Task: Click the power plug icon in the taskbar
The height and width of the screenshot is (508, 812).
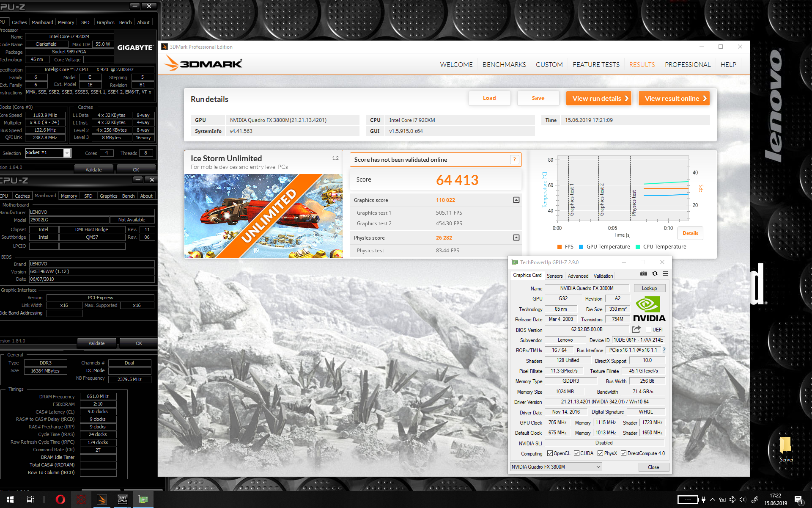Action: tap(704, 500)
